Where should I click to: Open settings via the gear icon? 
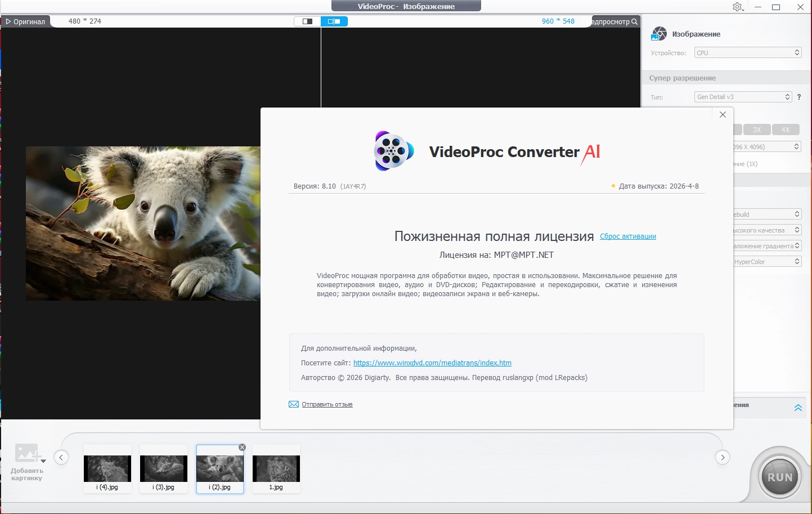[738, 7]
